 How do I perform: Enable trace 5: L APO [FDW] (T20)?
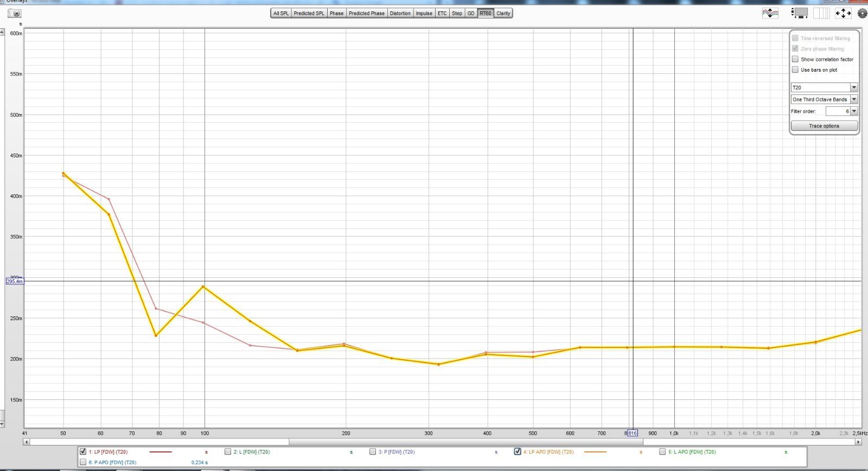coord(662,451)
